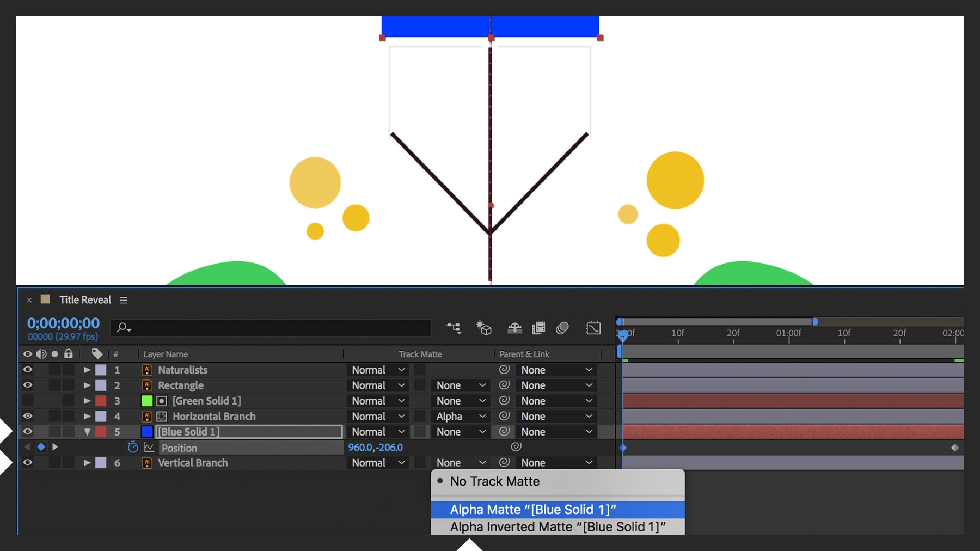Click the stopwatch on the Position property
This screenshot has height=551, width=980.
(x=131, y=448)
